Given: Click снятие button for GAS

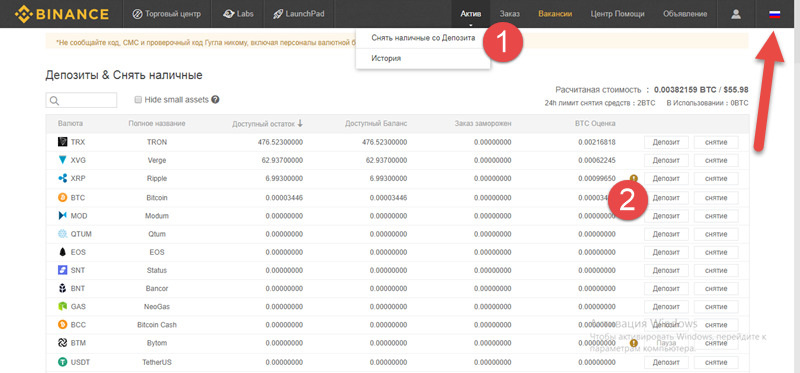Looking at the screenshot, I should coord(716,307).
